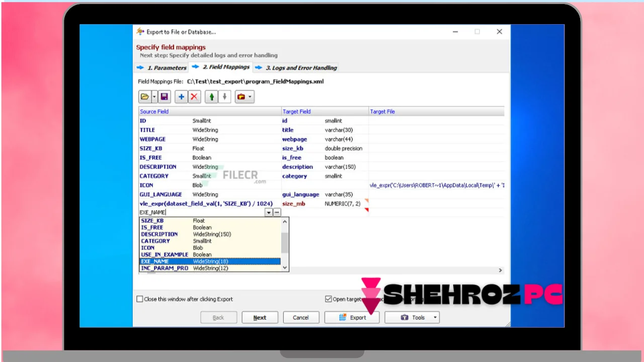Move the mapping down with the gray arrow
This screenshot has height=362, width=644.
[x=224, y=97]
